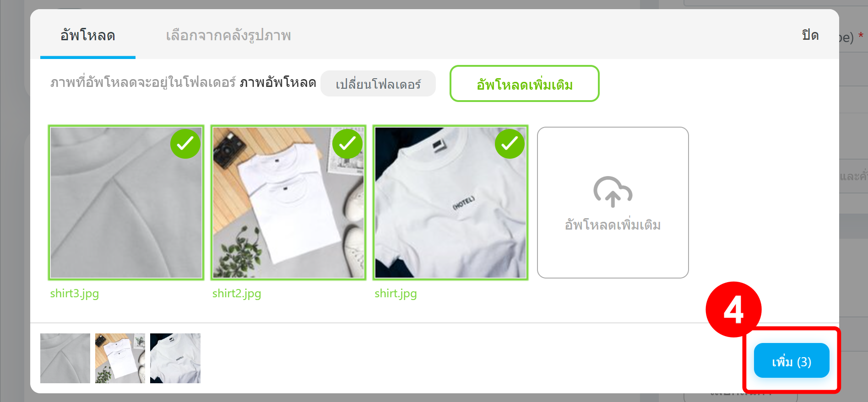The width and height of the screenshot is (868, 402).
Task: Close the dialog with ปิด
Action: 810,35
